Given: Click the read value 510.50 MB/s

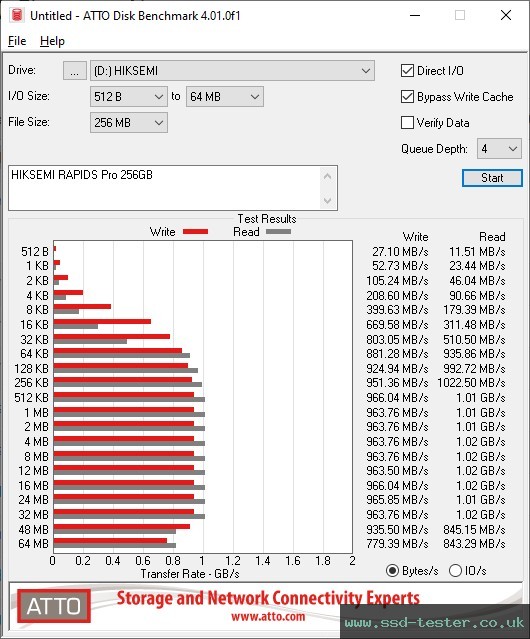Looking at the screenshot, I should point(474,339).
